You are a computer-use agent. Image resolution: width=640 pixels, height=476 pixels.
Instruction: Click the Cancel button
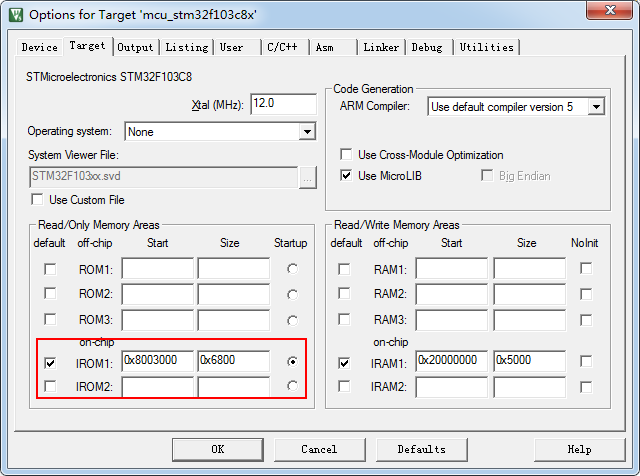click(x=319, y=449)
